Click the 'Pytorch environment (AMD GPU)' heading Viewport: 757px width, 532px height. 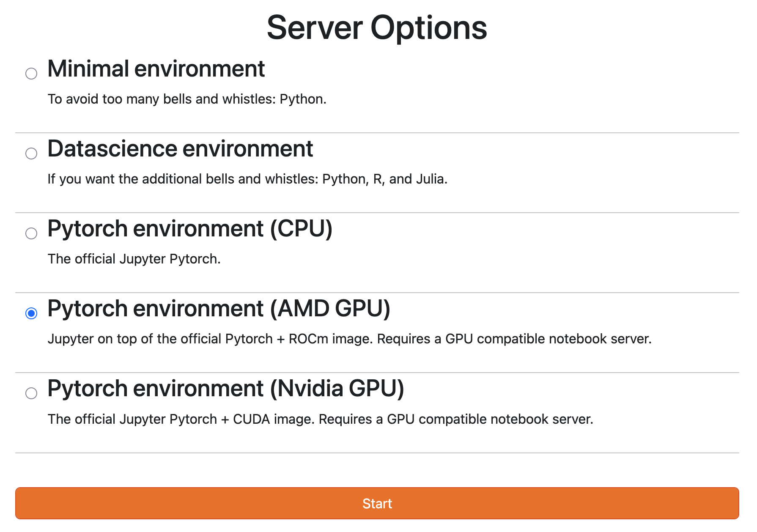(219, 309)
